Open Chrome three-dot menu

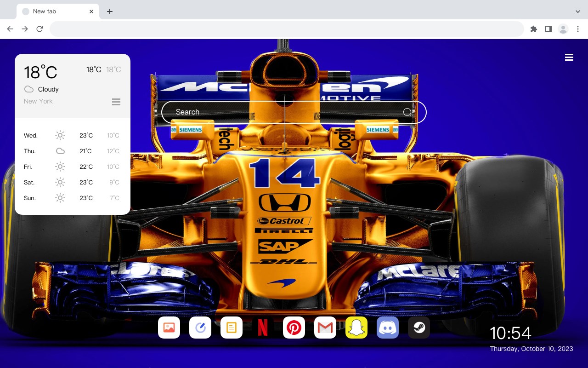click(x=578, y=29)
